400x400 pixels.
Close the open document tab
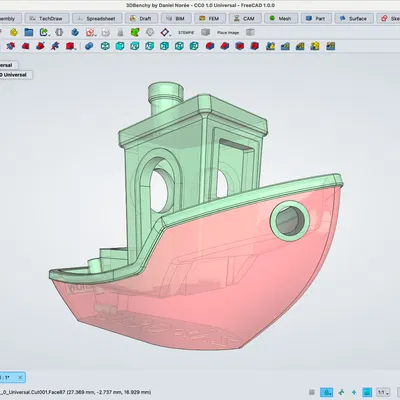click(x=20, y=377)
